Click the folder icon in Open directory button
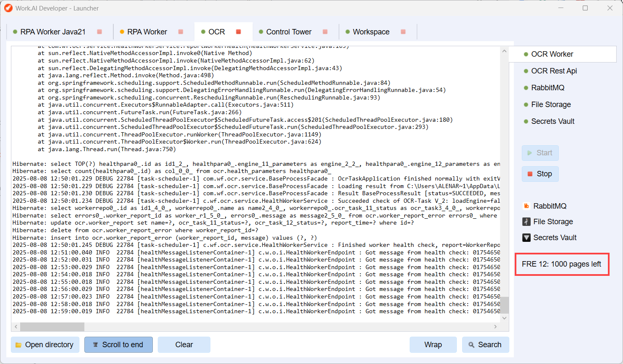The height and width of the screenshot is (364, 623). pyautogui.click(x=18, y=345)
